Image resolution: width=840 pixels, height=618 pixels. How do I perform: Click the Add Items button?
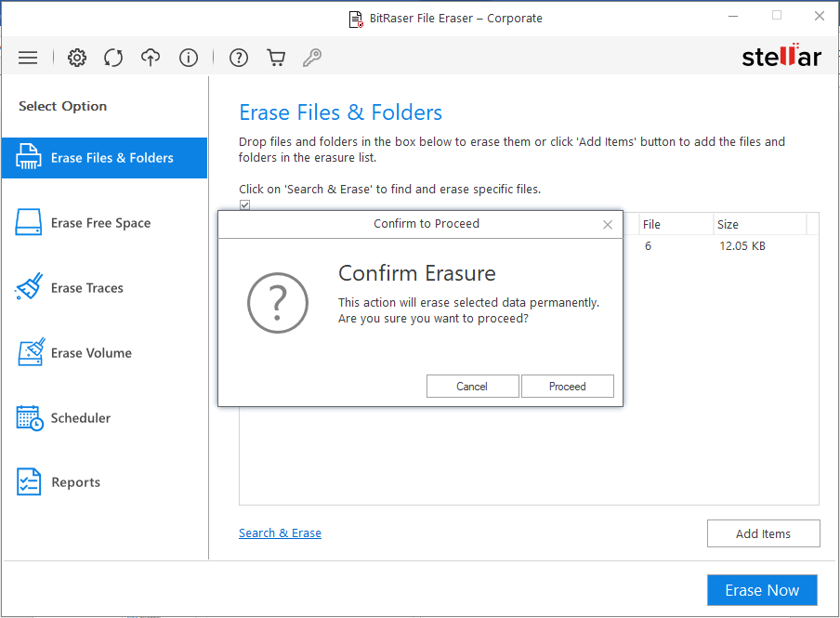point(764,533)
